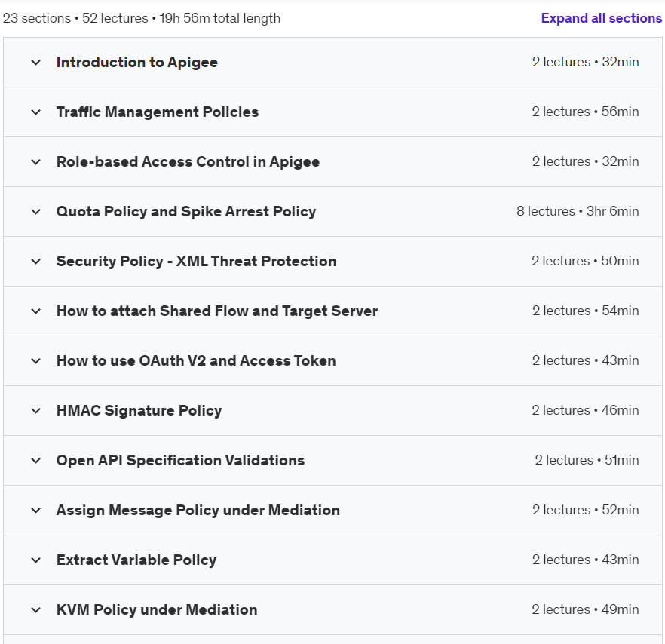Expand all sections link
This screenshot has width=665, height=644.
pos(602,18)
